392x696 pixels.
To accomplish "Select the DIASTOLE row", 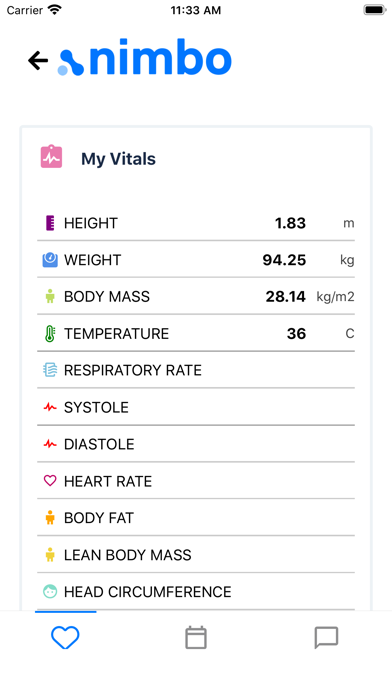I will pos(196,444).
